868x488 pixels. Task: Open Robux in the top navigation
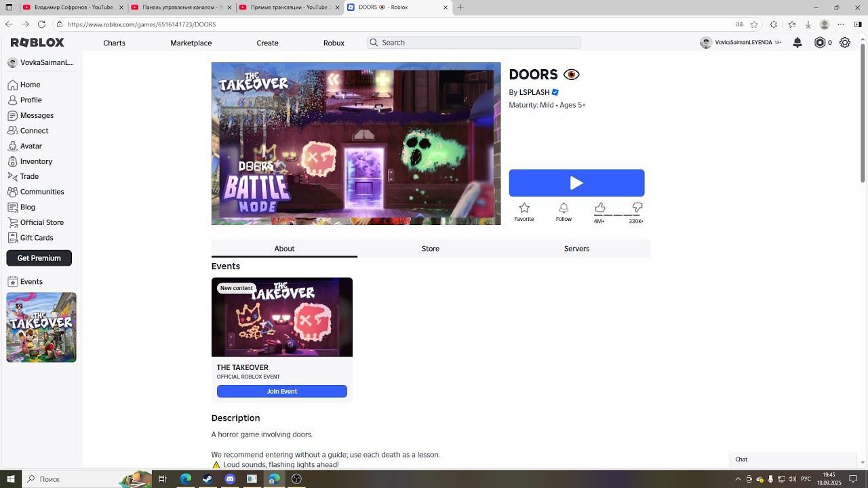(334, 43)
